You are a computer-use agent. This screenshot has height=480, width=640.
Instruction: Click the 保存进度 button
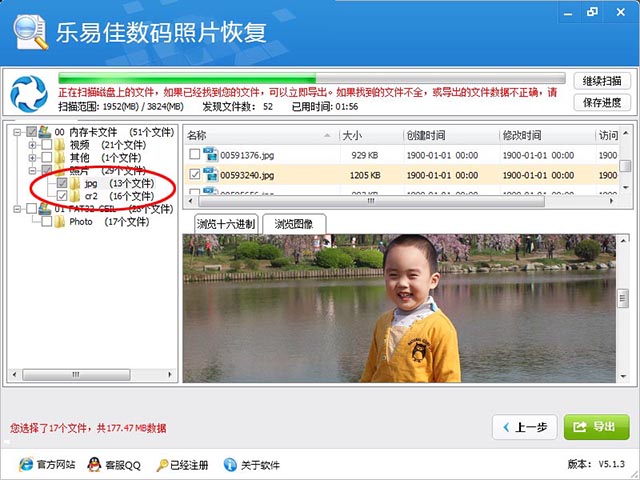pyautogui.click(x=602, y=102)
